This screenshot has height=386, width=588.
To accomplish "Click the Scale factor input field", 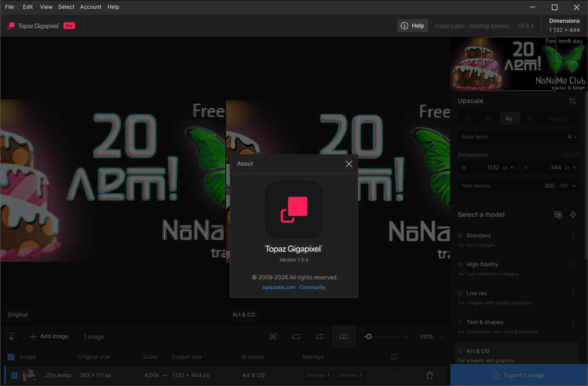I will coord(518,137).
